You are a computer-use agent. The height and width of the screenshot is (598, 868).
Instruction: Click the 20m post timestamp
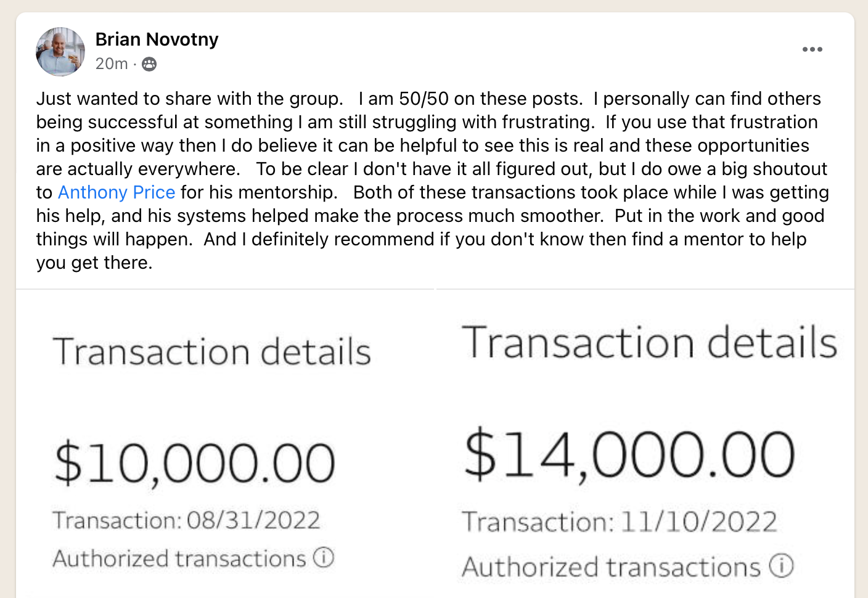click(112, 64)
